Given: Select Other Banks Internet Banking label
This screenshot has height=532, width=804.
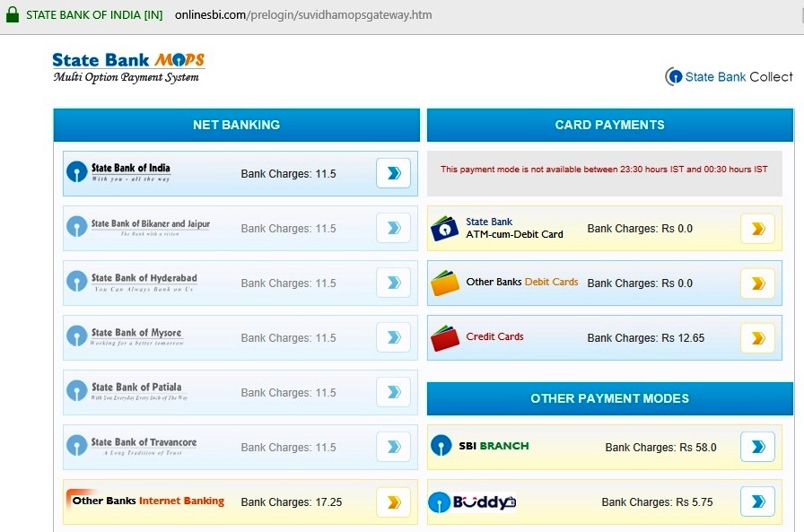Looking at the screenshot, I should tap(148, 501).
